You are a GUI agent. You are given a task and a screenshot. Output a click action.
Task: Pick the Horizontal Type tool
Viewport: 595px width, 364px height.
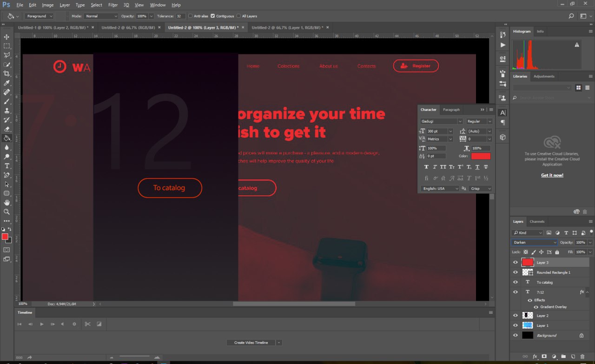coord(7,165)
